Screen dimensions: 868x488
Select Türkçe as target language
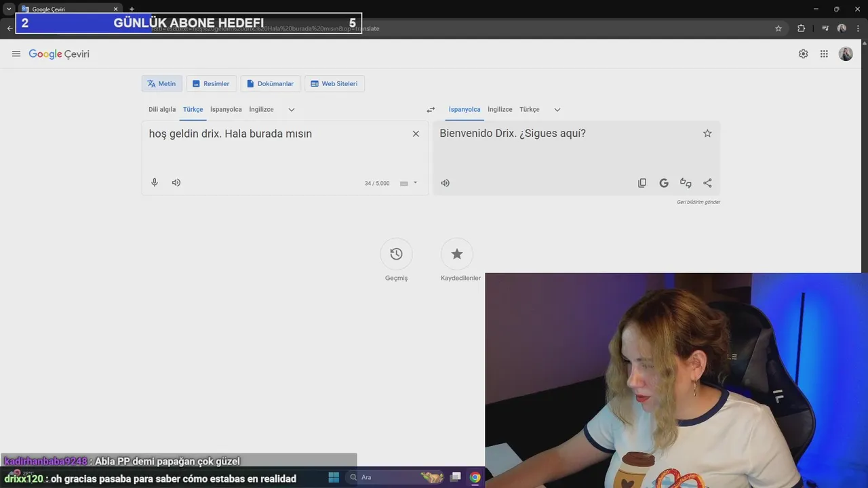[x=530, y=110]
